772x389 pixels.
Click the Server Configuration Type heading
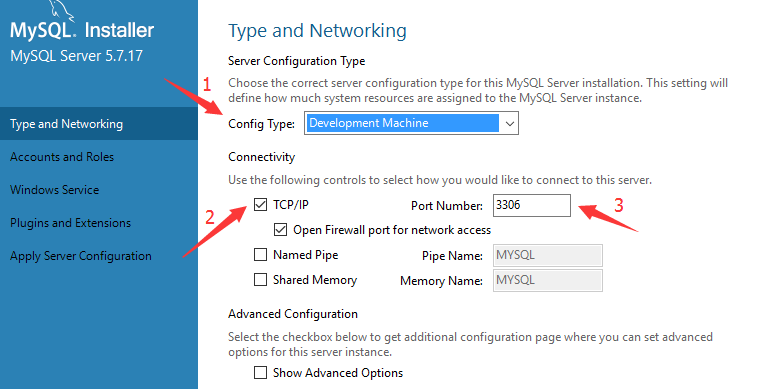pos(296,61)
